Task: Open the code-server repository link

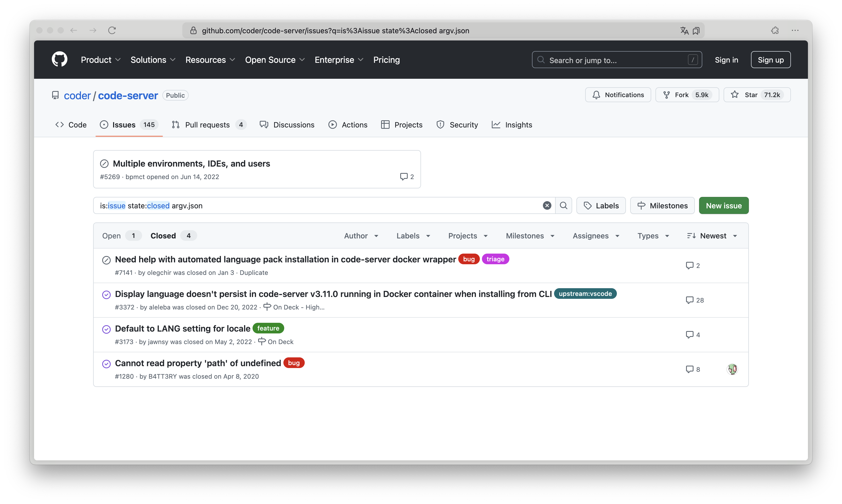Action: (128, 96)
